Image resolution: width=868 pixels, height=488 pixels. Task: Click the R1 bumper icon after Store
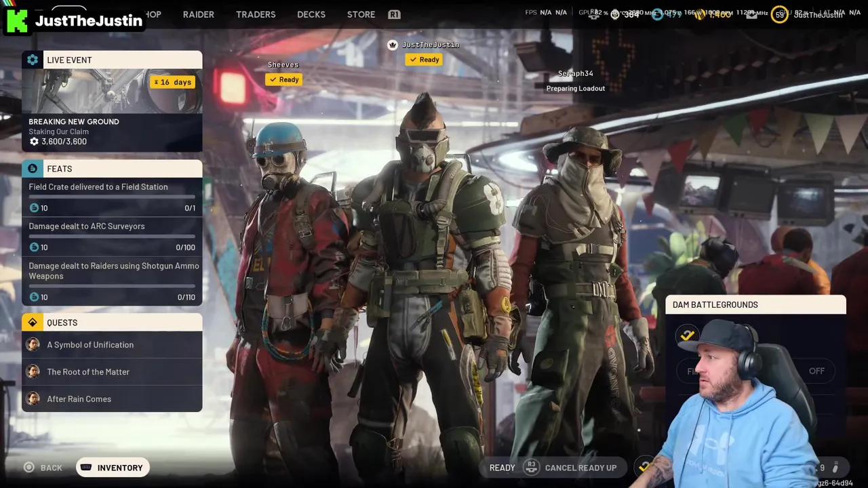coord(394,14)
